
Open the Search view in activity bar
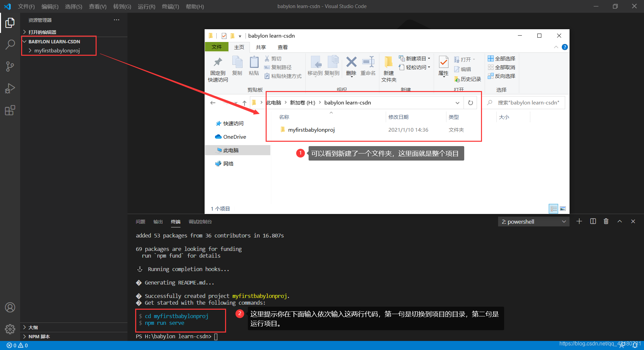tap(10, 44)
